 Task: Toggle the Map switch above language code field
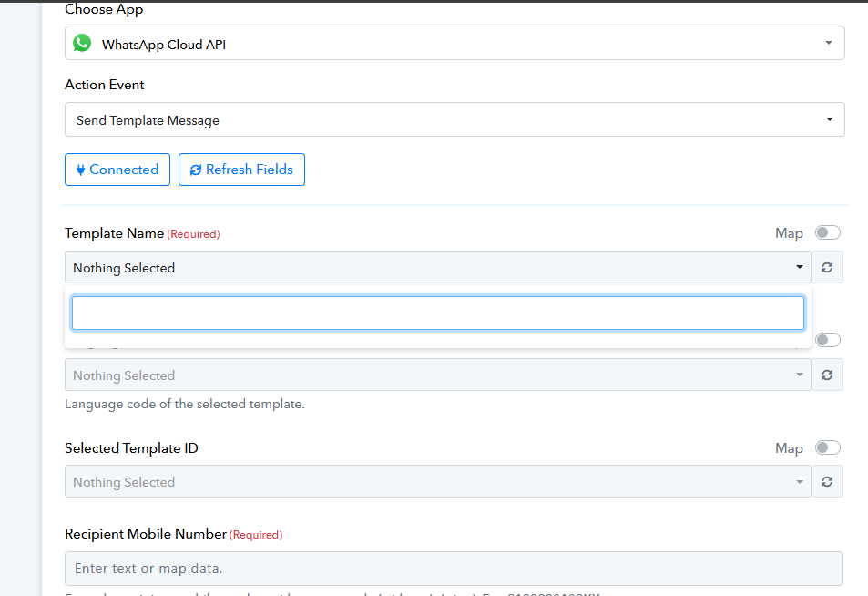click(x=828, y=340)
